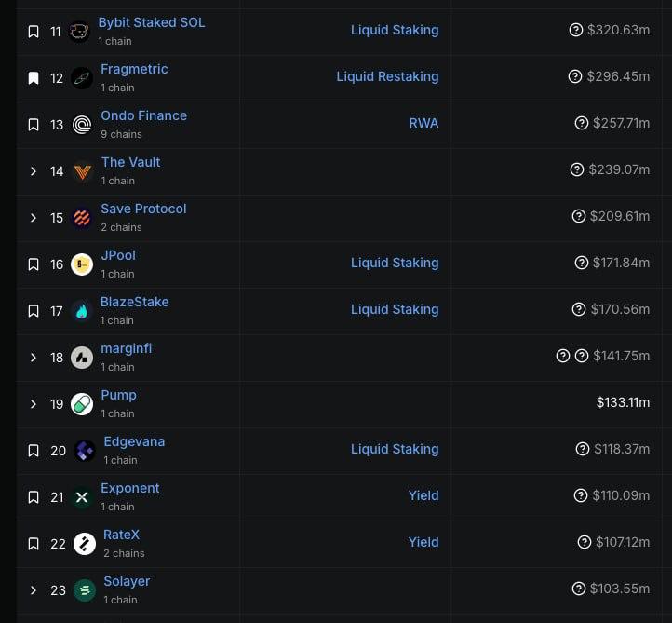Click the help icon beside $320.63m

[575, 30]
